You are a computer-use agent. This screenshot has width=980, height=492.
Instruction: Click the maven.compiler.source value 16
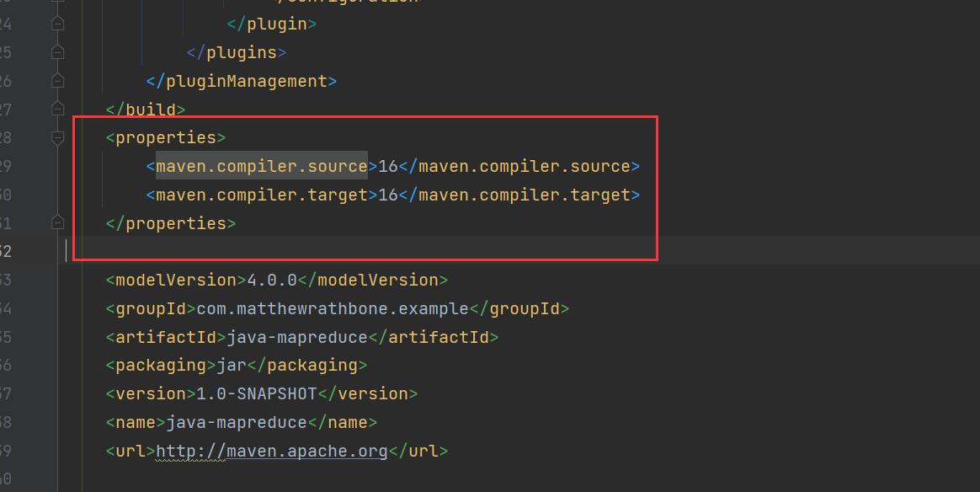pyautogui.click(x=387, y=166)
